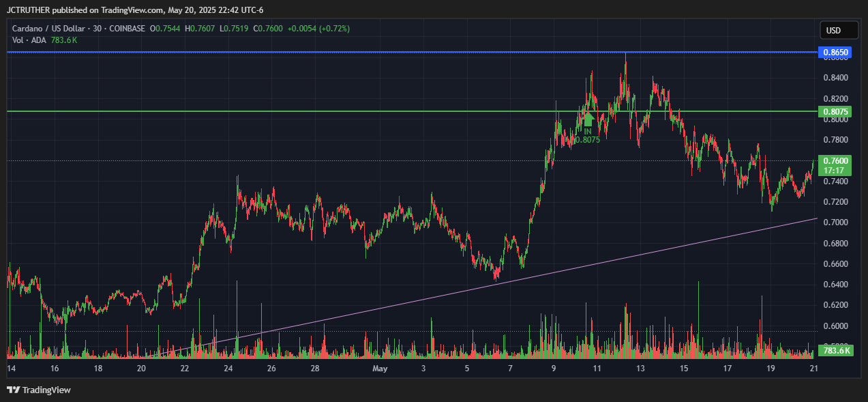Select the TradingView logo at bottom left
Viewport: 868px width, 402px height.
(39, 390)
